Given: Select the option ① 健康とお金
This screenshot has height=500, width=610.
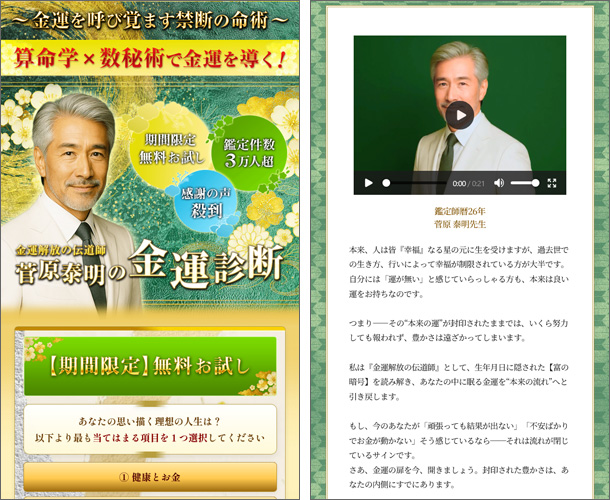Looking at the screenshot, I should 150,477.
